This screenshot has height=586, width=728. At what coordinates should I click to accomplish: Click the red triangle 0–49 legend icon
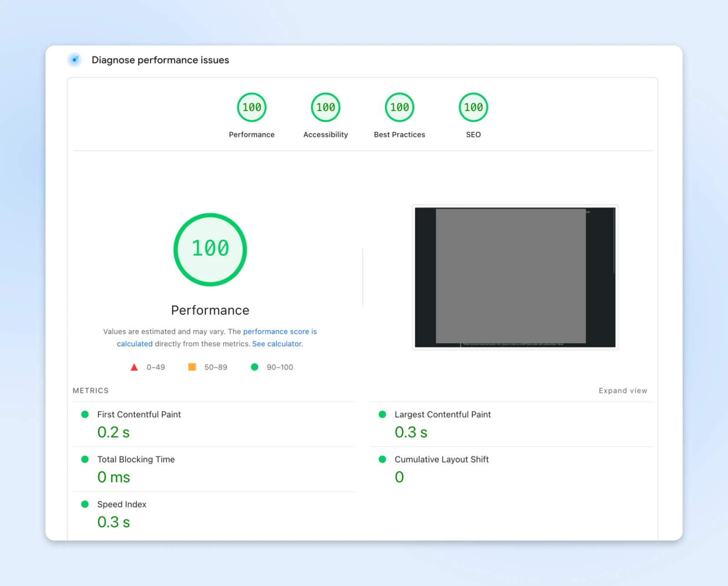pyautogui.click(x=134, y=367)
